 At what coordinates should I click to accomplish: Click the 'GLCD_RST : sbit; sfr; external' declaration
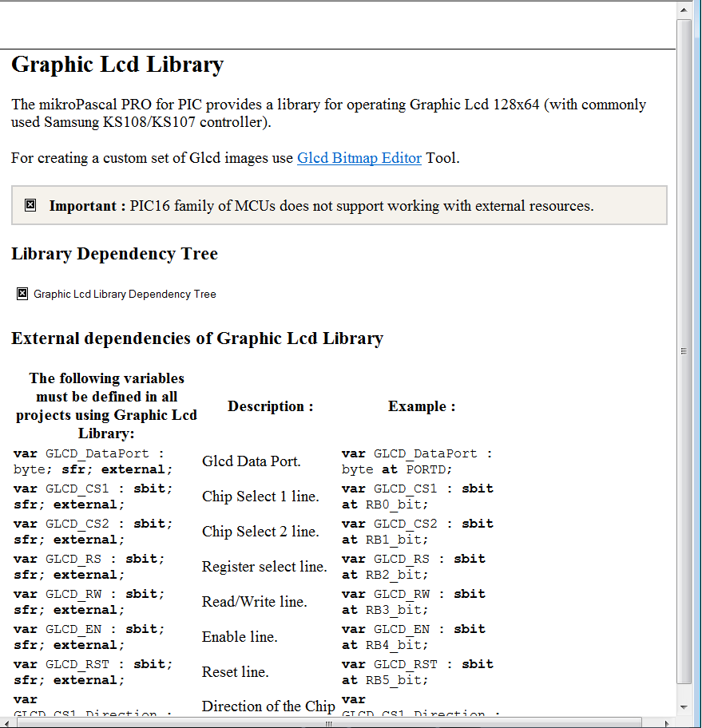[93, 672]
